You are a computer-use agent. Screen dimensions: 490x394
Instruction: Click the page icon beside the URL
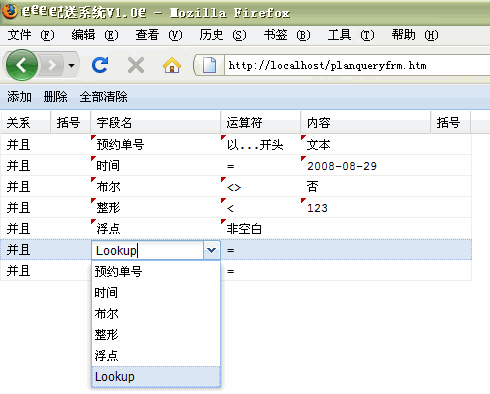click(x=209, y=65)
